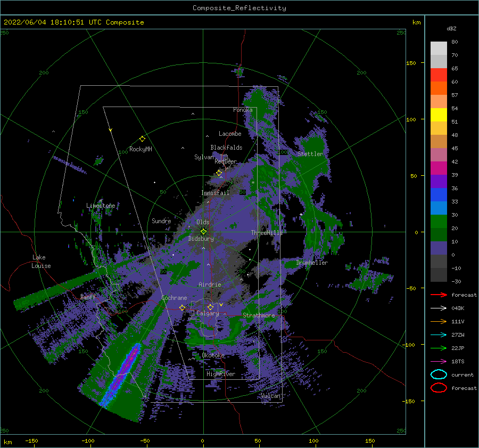479x448 pixels.
Task: Click the yellow diamond marker beside RockyMH
Action: tap(142, 139)
